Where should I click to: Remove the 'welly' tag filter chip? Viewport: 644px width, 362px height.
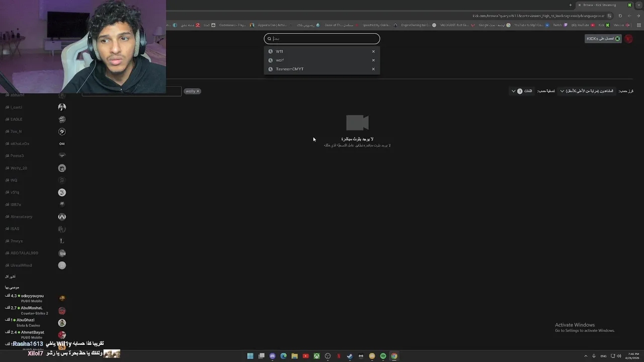pyautogui.click(x=198, y=91)
